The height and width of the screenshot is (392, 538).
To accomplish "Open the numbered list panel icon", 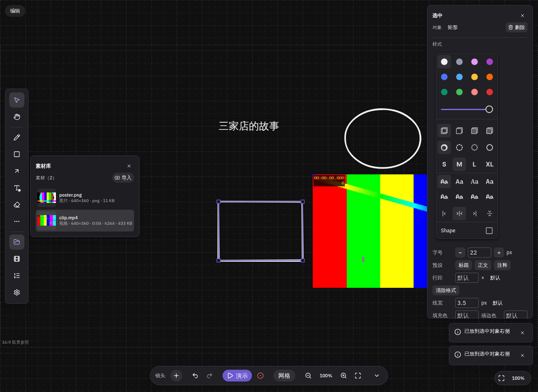I will [x=17, y=276].
